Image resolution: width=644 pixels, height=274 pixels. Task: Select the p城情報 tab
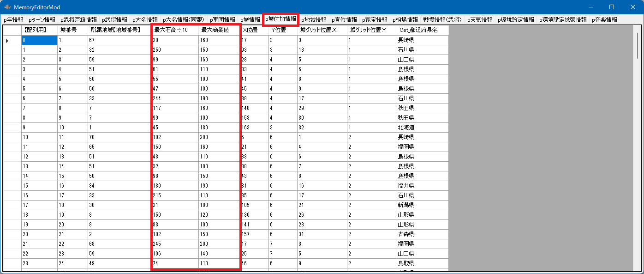(250, 20)
